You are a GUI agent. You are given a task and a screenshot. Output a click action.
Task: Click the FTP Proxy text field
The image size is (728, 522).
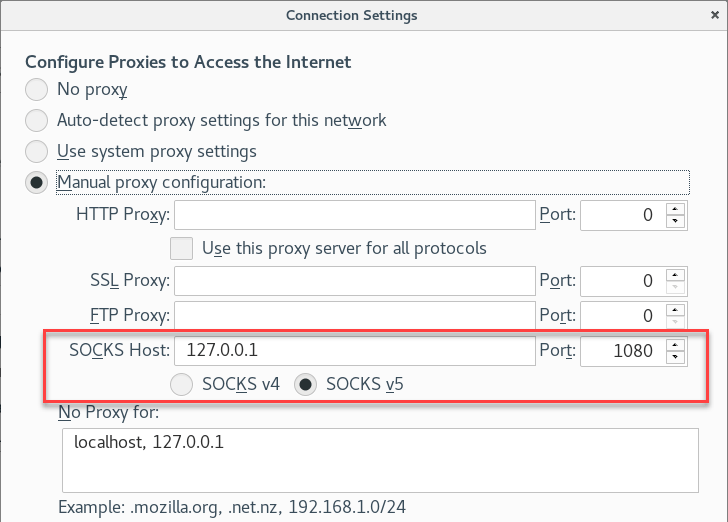(355, 316)
